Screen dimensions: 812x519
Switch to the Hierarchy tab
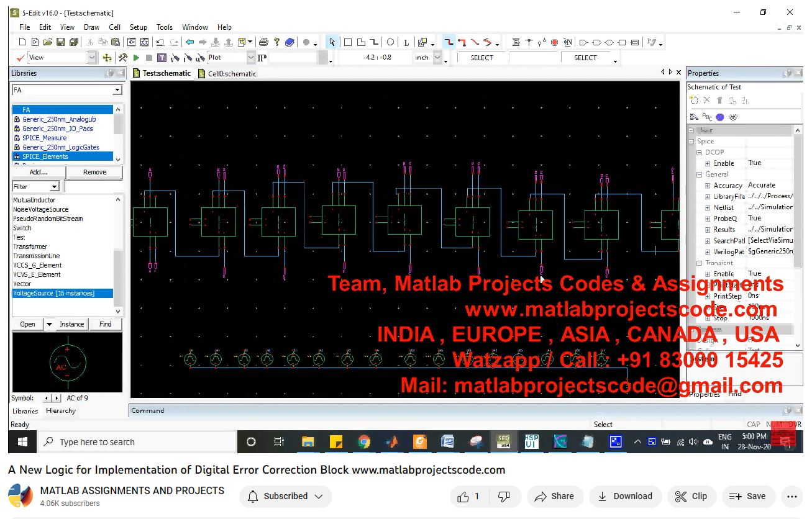point(61,411)
